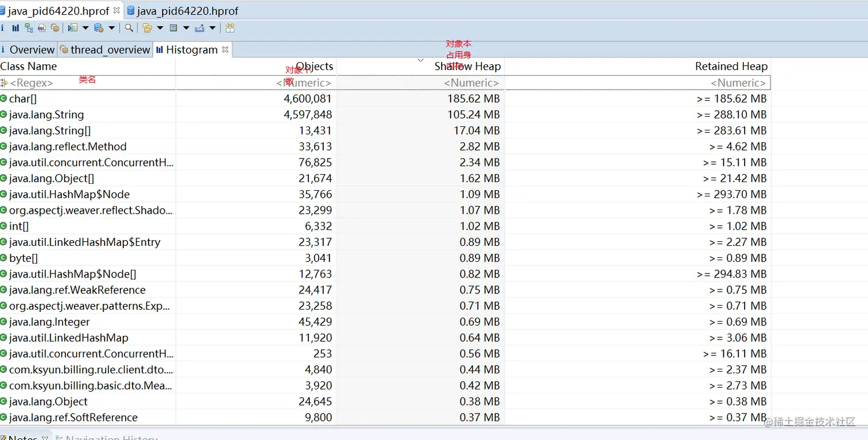Sort by the Objects column header
Viewport: 868px width, 440px height.
255,67
